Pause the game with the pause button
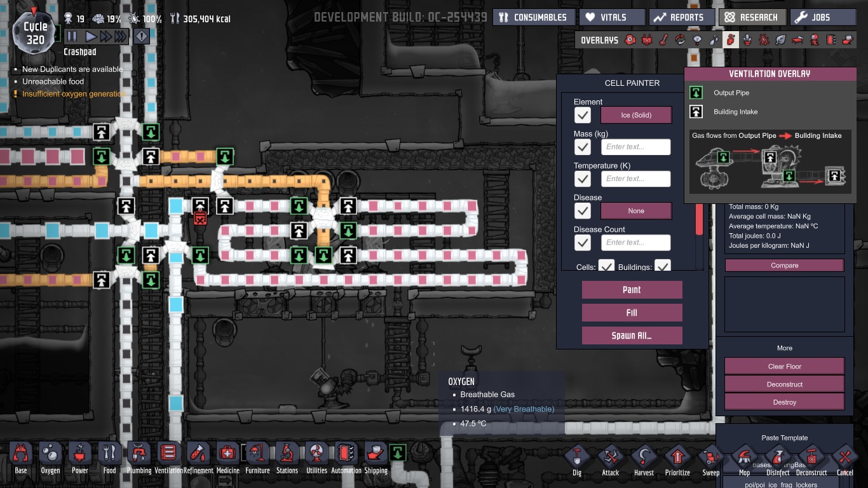This screenshot has height=488, width=868. (x=72, y=37)
